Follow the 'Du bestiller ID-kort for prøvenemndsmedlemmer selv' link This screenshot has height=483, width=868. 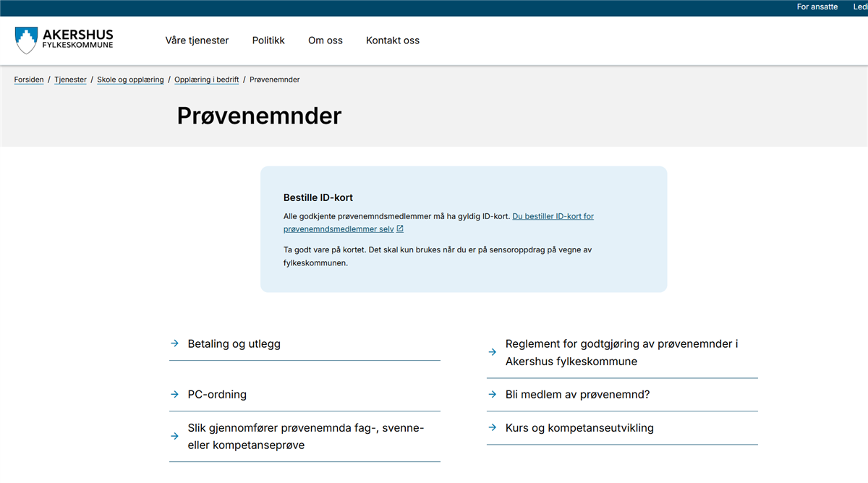(x=553, y=216)
